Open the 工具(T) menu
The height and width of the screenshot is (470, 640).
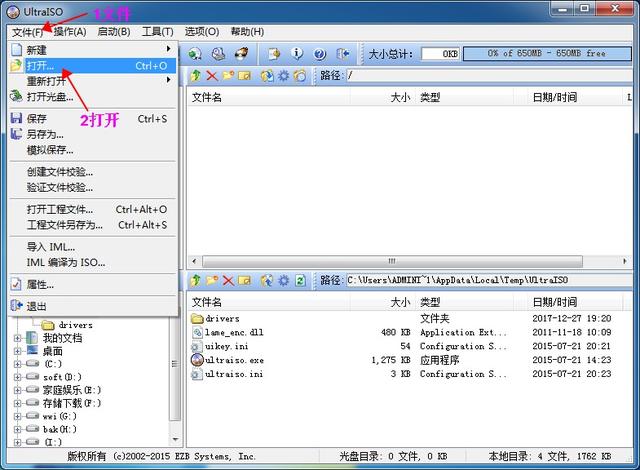[158, 32]
